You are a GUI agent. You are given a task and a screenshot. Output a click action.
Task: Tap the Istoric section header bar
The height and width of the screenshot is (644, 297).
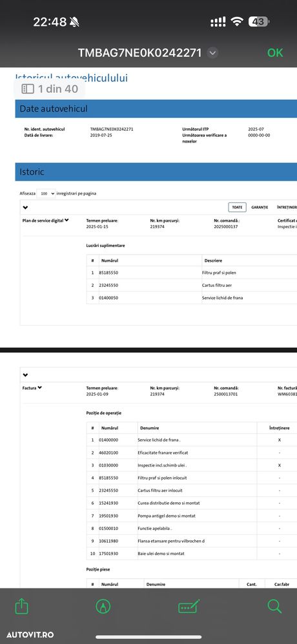156,171
